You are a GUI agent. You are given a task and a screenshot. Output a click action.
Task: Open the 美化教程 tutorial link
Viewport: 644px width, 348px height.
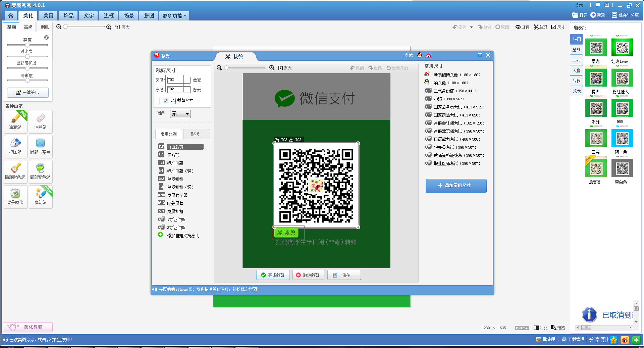(x=28, y=327)
